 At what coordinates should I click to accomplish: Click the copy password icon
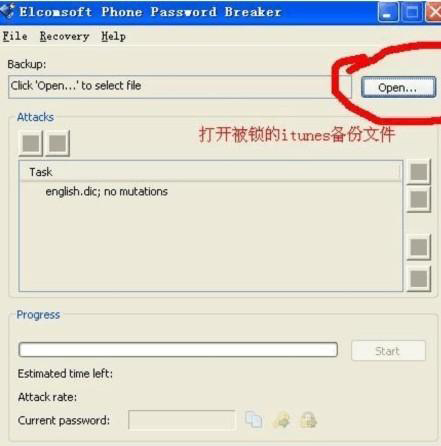click(x=253, y=420)
